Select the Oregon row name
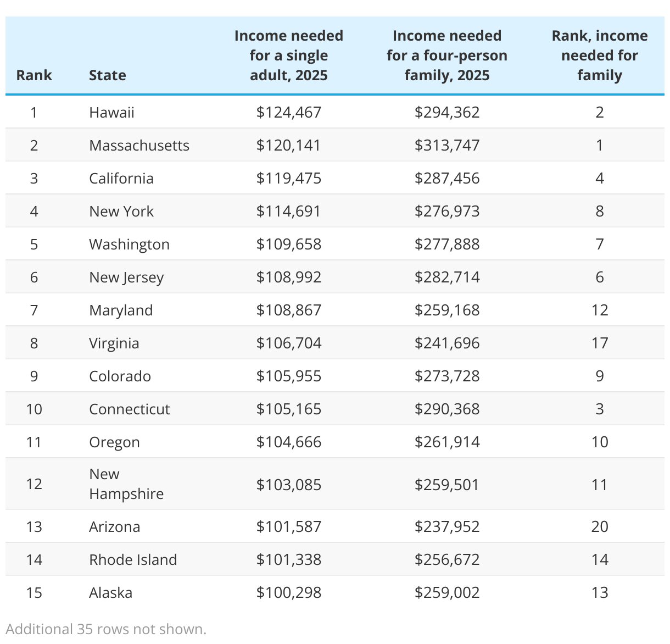This screenshot has width=670, height=644. tap(114, 442)
